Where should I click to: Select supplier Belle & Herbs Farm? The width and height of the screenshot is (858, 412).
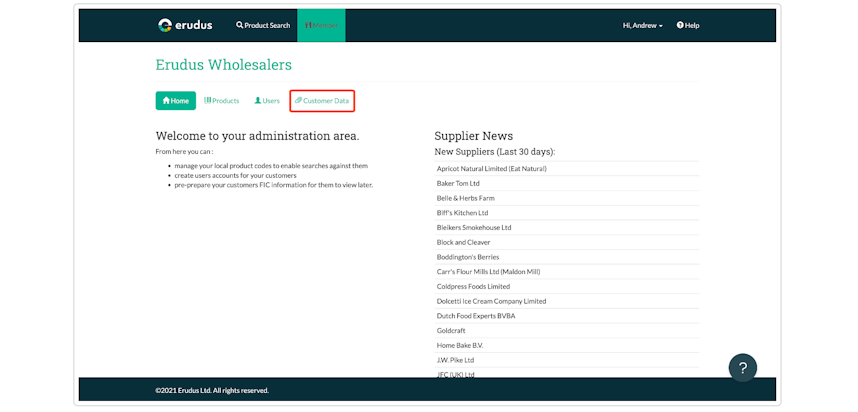(x=566, y=198)
